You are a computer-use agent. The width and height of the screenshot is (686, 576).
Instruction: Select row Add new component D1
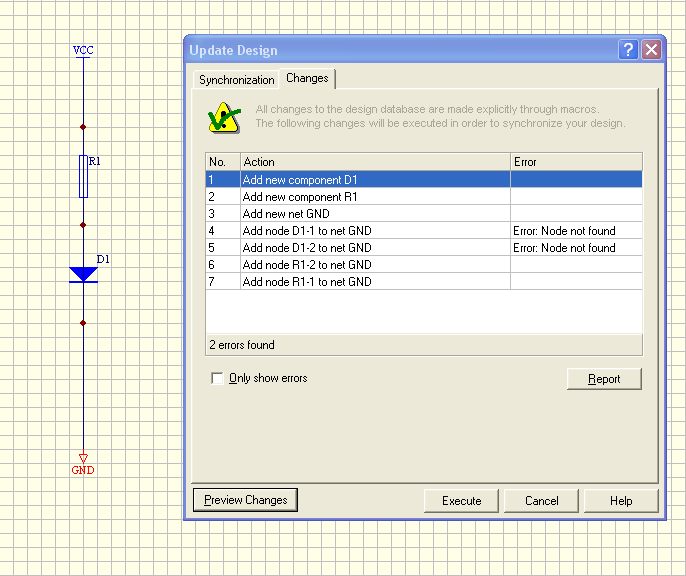pyautogui.click(x=424, y=179)
